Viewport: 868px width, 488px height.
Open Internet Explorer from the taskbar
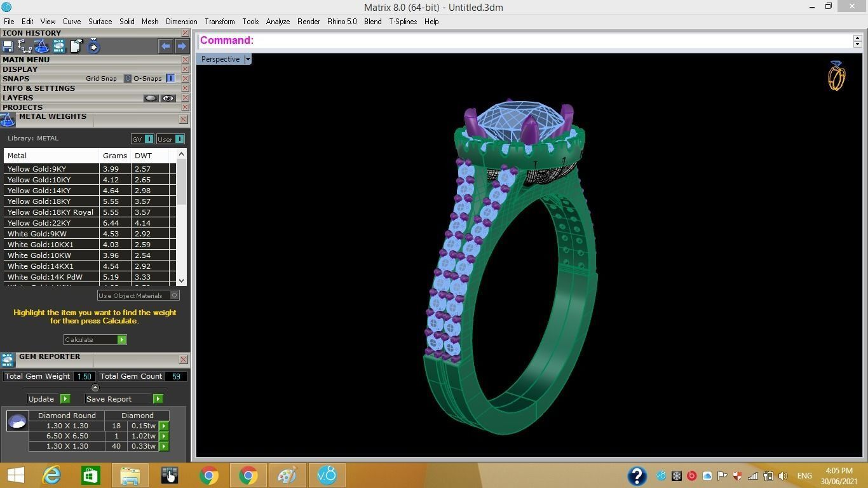[x=51, y=475]
